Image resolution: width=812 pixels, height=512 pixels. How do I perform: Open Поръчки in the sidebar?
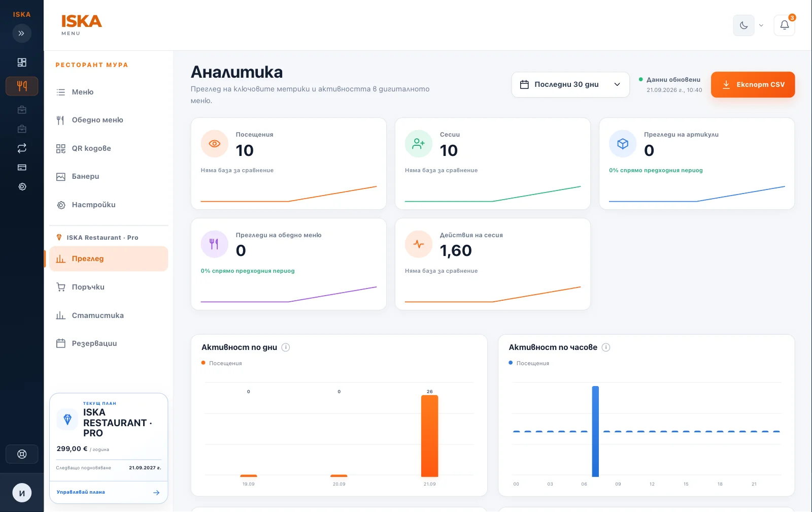[109, 287]
